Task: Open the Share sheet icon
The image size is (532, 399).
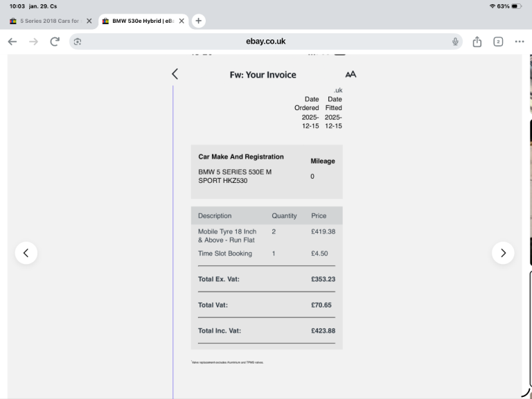Action: point(477,42)
